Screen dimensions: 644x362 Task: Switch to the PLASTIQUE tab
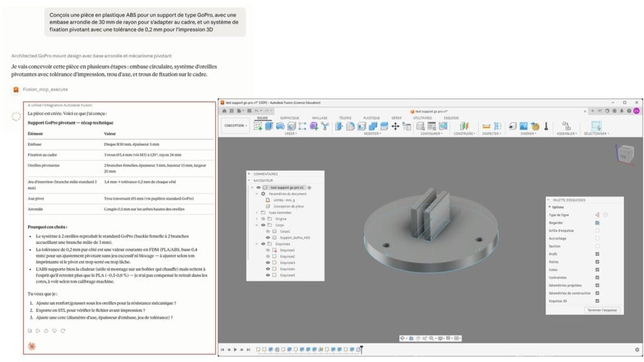[371, 118]
